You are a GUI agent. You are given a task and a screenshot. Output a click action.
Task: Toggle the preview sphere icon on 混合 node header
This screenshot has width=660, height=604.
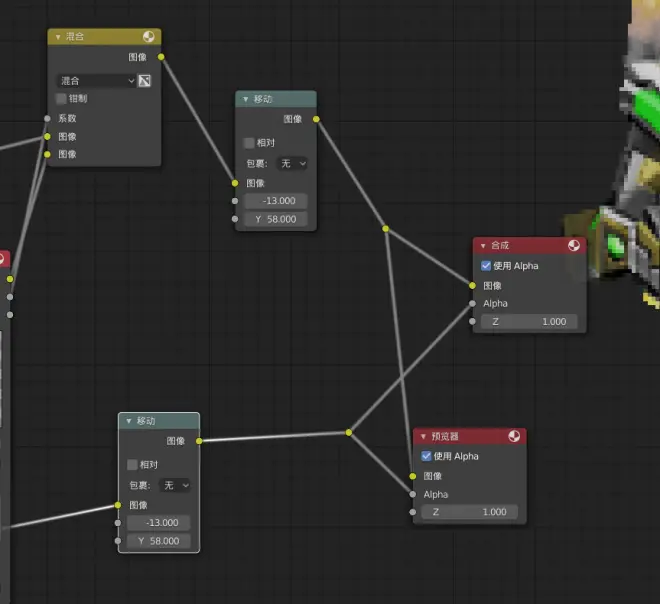point(148,37)
